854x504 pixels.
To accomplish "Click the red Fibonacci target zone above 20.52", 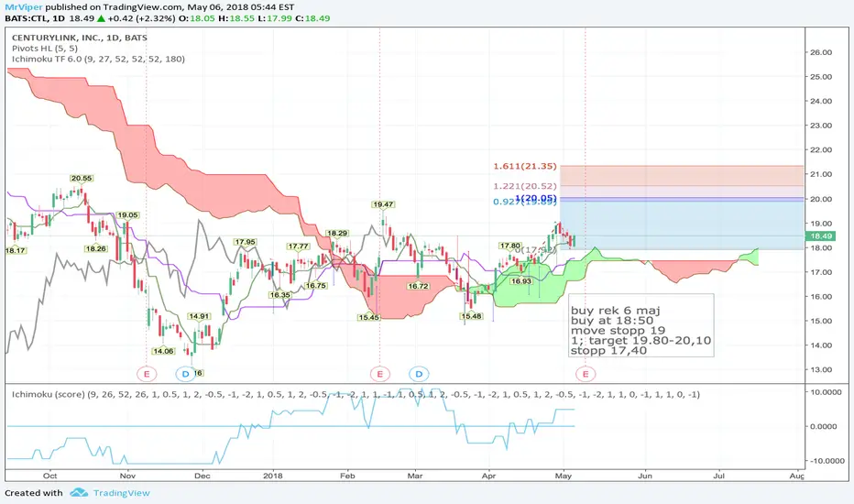I will click(682, 175).
